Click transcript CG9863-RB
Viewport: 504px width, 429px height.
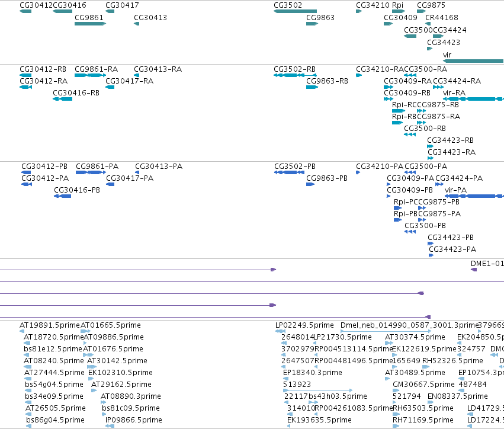pyautogui.click(x=327, y=81)
